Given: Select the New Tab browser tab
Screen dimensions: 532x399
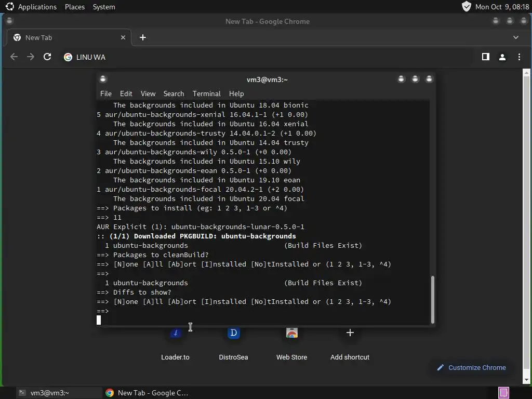Looking at the screenshot, I should [69, 37].
